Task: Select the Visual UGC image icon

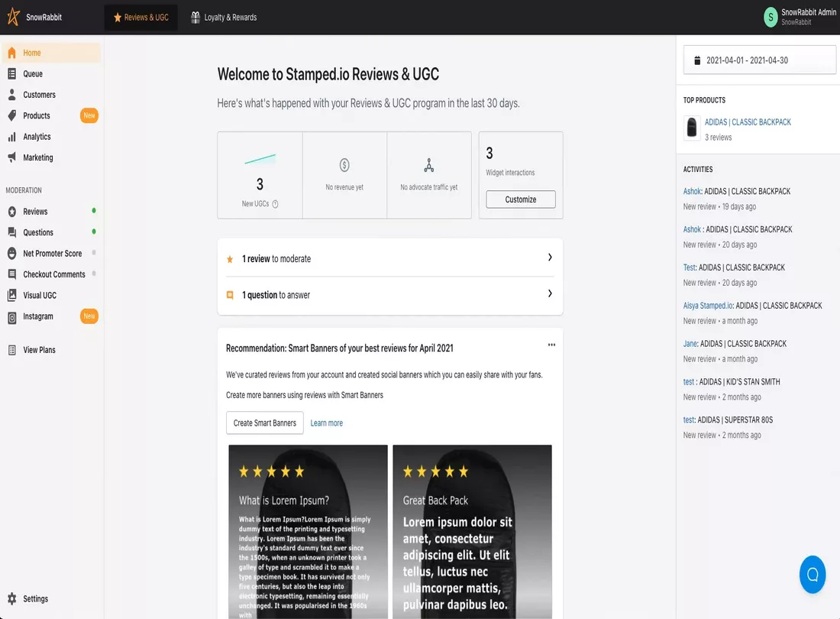Action: (11, 295)
